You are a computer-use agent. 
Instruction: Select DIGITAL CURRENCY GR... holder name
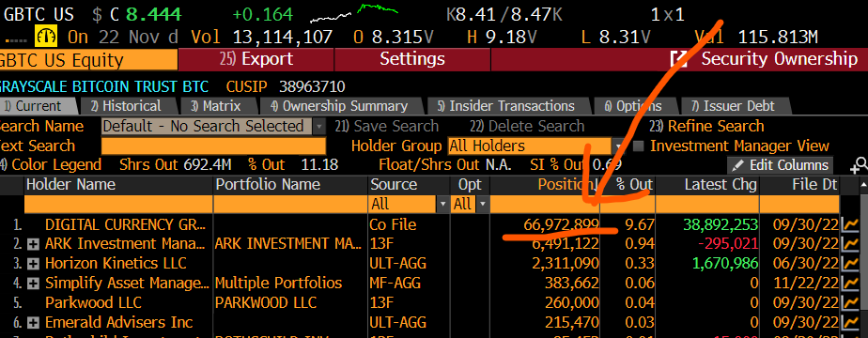point(125,224)
